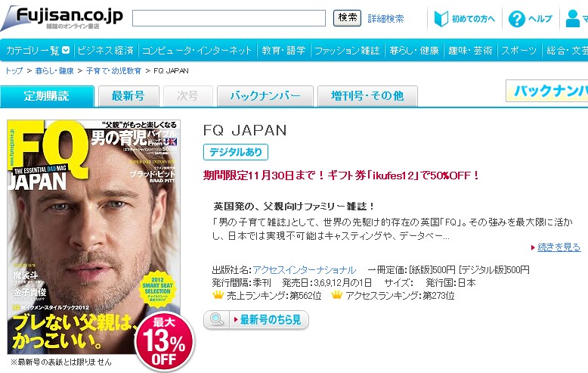Expand description via 続きを見る
Screen dimensions: 588x373
[559, 247]
